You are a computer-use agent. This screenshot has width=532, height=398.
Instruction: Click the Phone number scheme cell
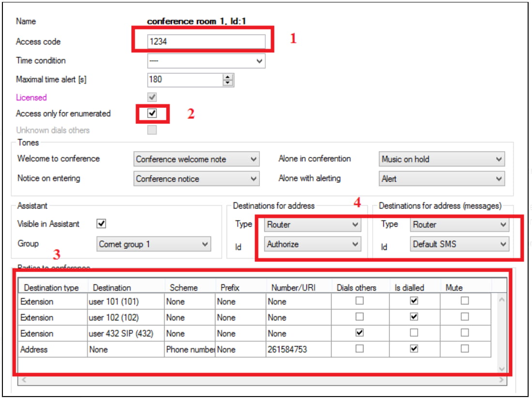[190, 349]
